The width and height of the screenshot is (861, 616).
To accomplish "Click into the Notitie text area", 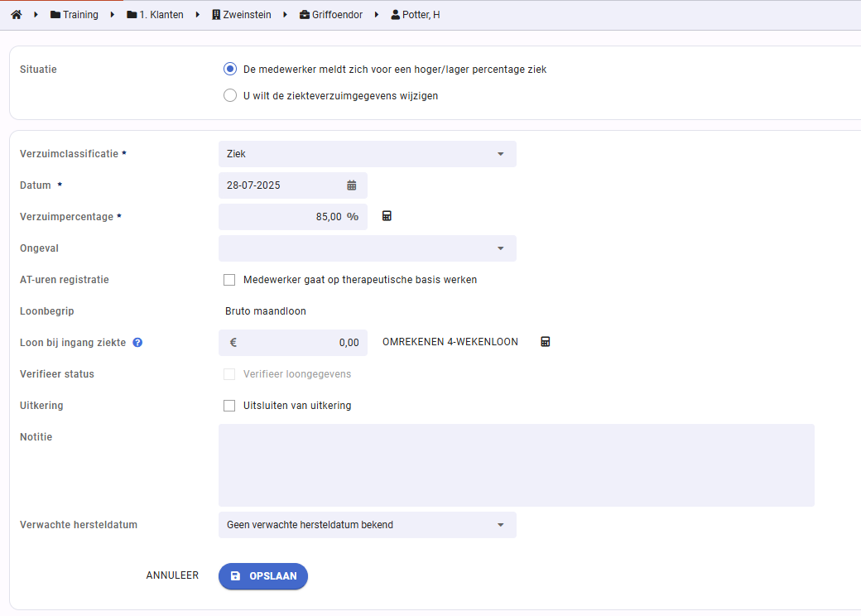I will click(x=516, y=465).
